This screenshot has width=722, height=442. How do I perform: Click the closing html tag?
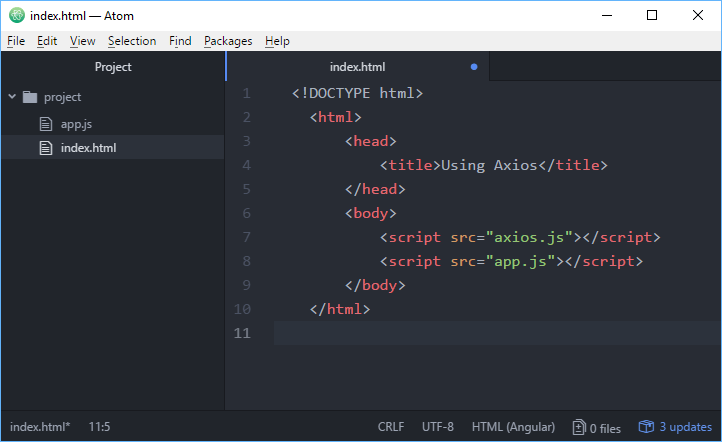[340, 309]
